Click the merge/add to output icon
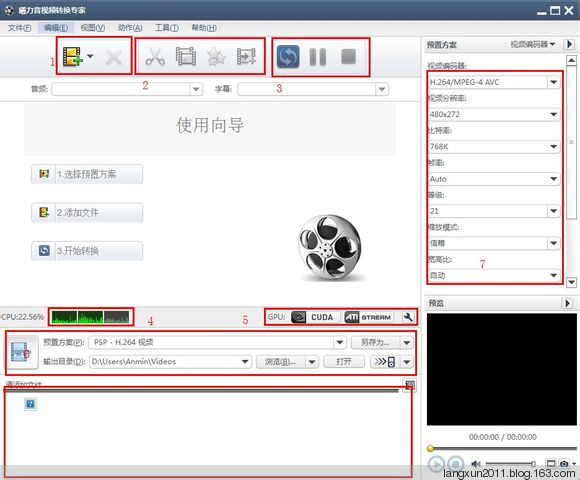 tap(246, 57)
